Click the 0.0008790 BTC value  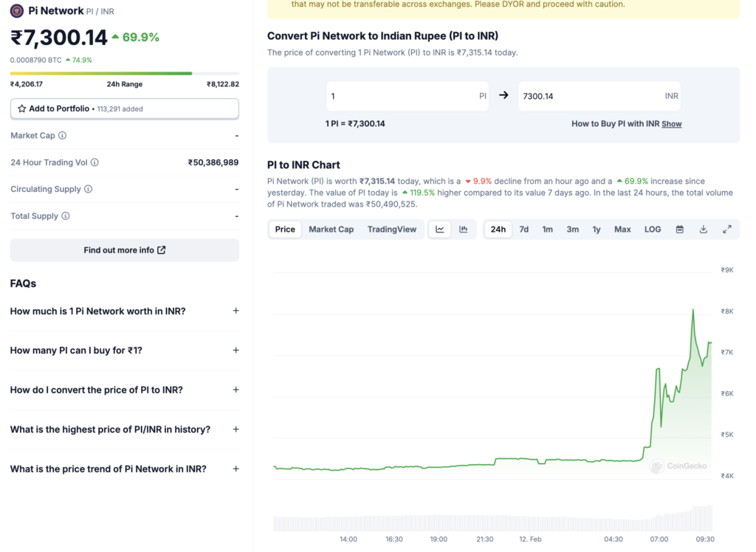pos(36,61)
